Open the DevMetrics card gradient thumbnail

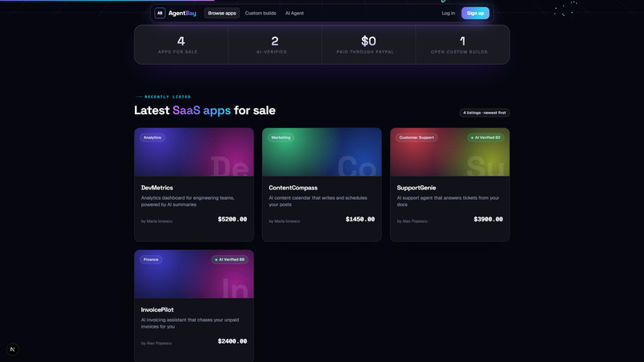click(194, 152)
